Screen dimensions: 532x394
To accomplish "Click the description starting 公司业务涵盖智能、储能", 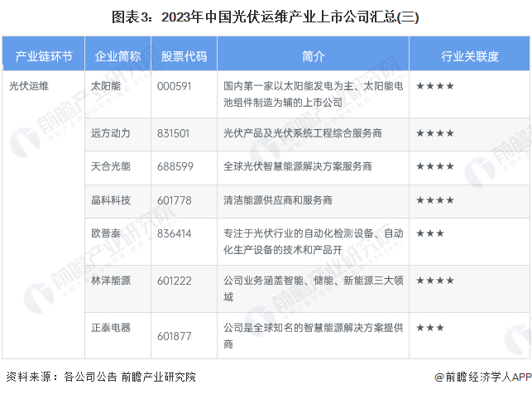I will pyautogui.click(x=314, y=288).
